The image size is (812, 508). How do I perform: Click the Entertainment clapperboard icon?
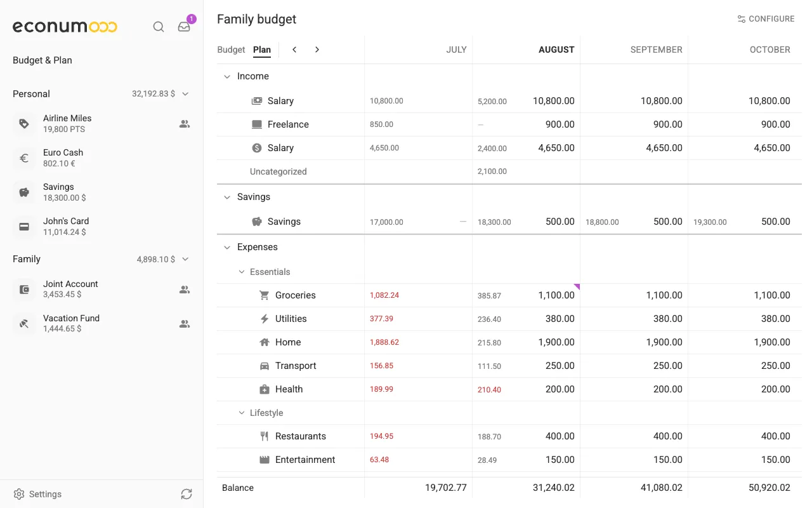[265, 460]
